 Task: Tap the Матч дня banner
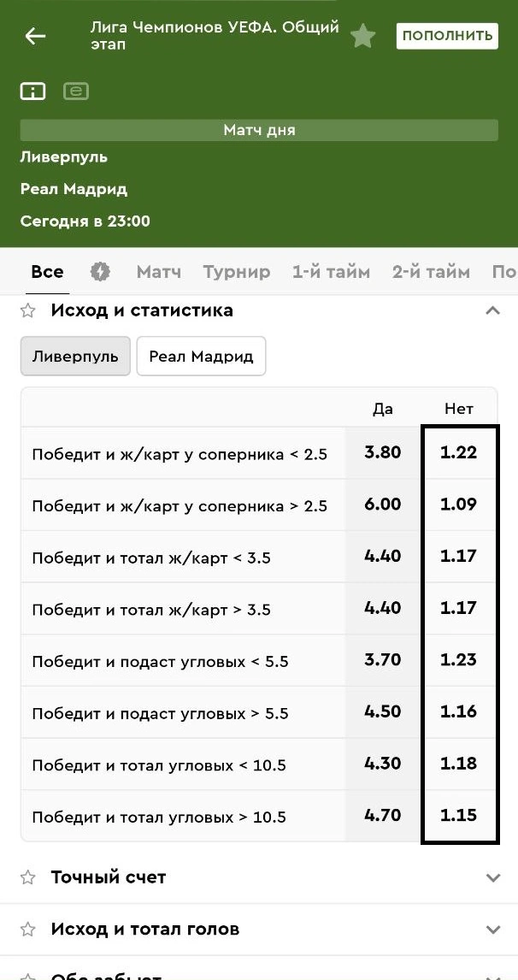pos(259,130)
